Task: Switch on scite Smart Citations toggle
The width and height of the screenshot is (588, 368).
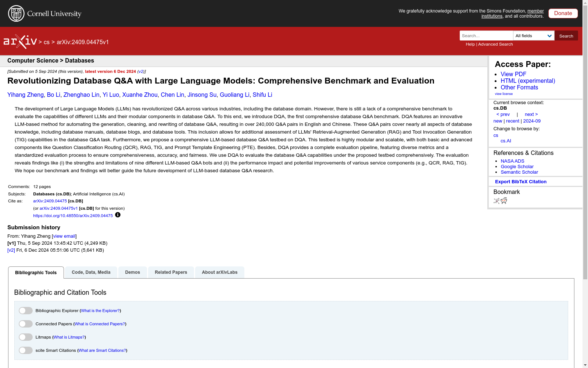Action: point(26,350)
